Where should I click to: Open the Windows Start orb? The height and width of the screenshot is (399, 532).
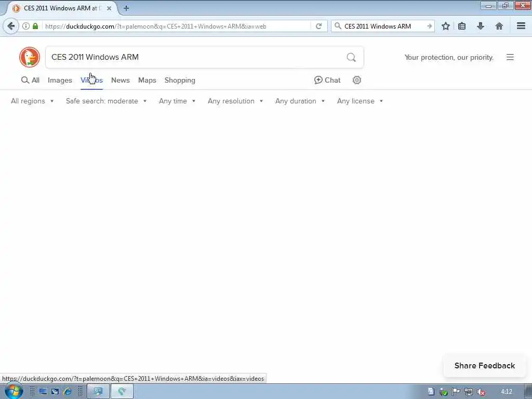tap(14, 391)
